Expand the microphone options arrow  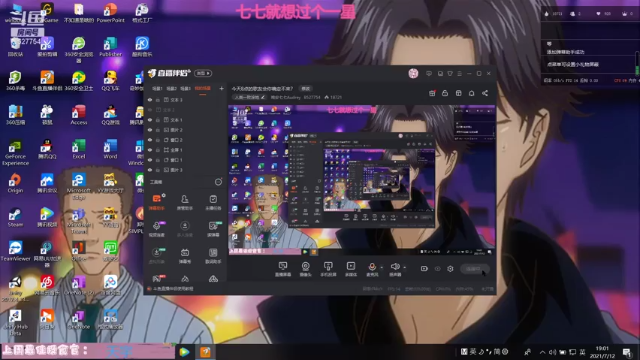point(382,268)
